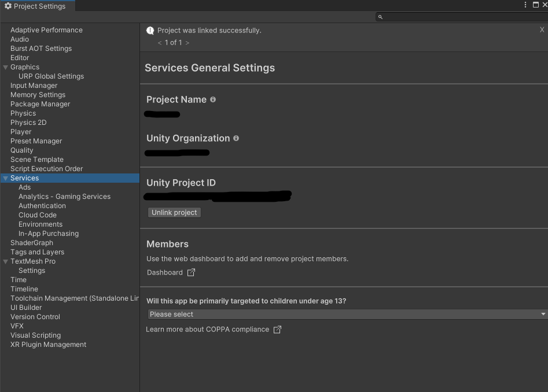
Task: Select Graphics settings
Action: (x=25, y=67)
